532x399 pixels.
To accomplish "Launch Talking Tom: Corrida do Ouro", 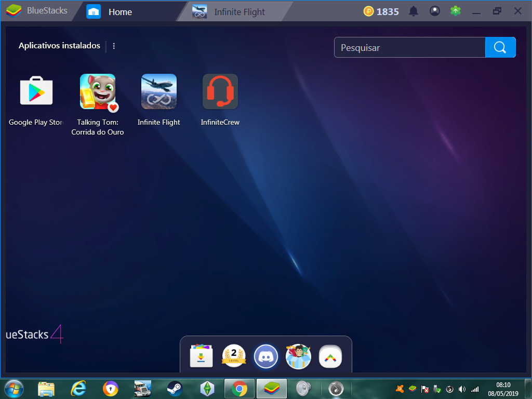I will pos(98,91).
